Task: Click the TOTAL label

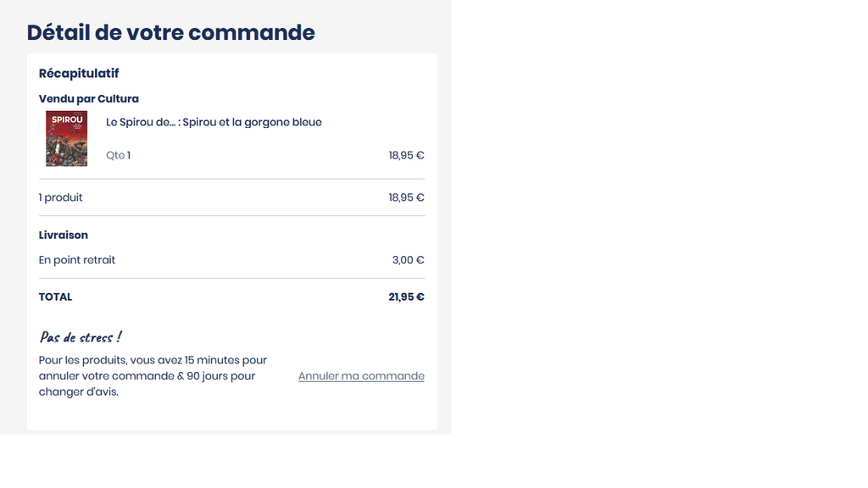Action: (x=56, y=297)
